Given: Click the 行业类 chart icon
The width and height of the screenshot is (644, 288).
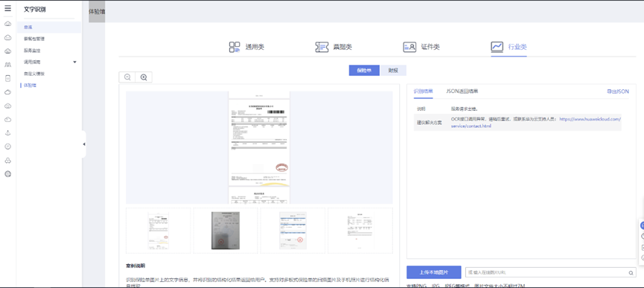Looking at the screenshot, I should [497, 47].
